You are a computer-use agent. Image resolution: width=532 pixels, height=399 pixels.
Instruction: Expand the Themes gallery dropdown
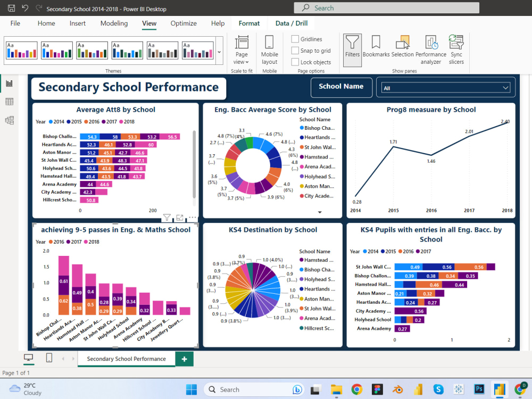click(x=219, y=51)
